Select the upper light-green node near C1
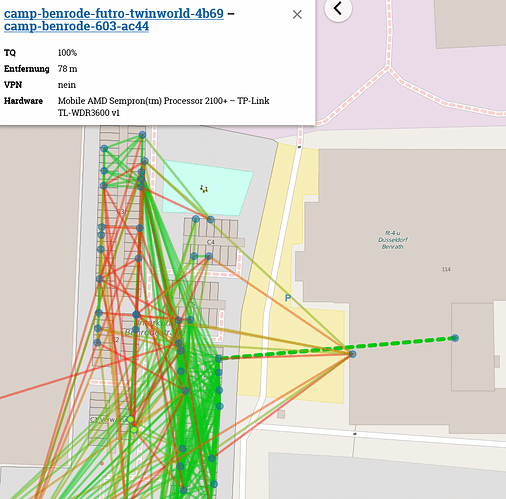The width and height of the screenshot is (506, 499). [130, 419]
